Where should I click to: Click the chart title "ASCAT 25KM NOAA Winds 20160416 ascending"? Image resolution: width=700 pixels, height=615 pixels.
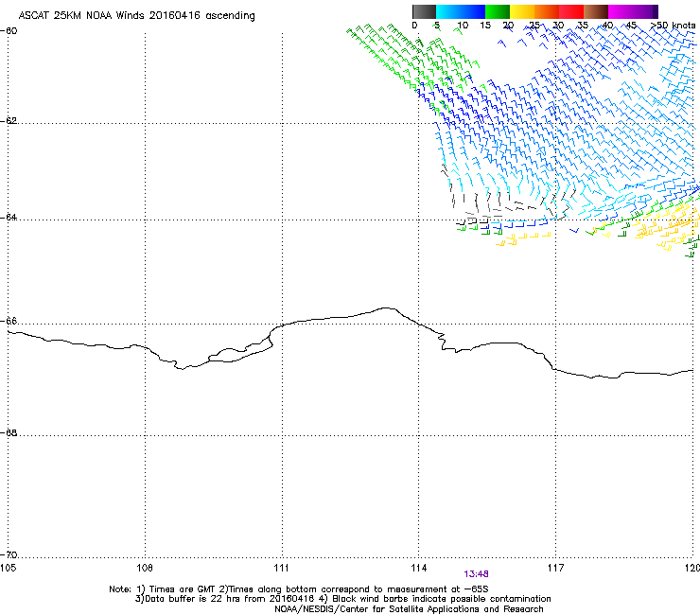click(136, 16)
